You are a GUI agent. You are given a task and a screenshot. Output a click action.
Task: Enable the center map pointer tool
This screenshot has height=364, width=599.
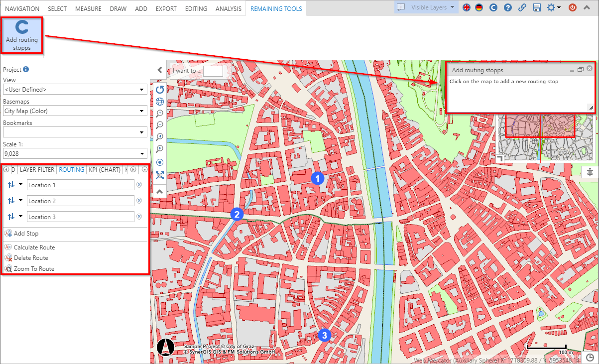coord(159,162)
